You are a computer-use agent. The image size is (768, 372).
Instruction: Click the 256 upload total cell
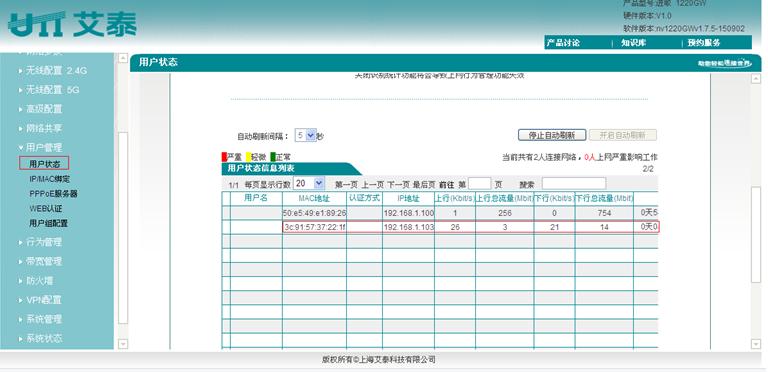pyautogui.click(x=504, y=213)
